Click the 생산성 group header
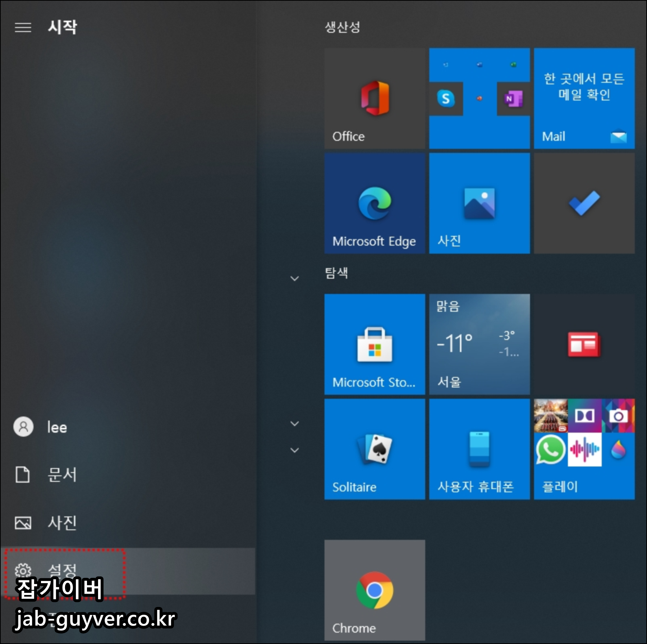The image size is (647, 644). (x=342, y=27)
